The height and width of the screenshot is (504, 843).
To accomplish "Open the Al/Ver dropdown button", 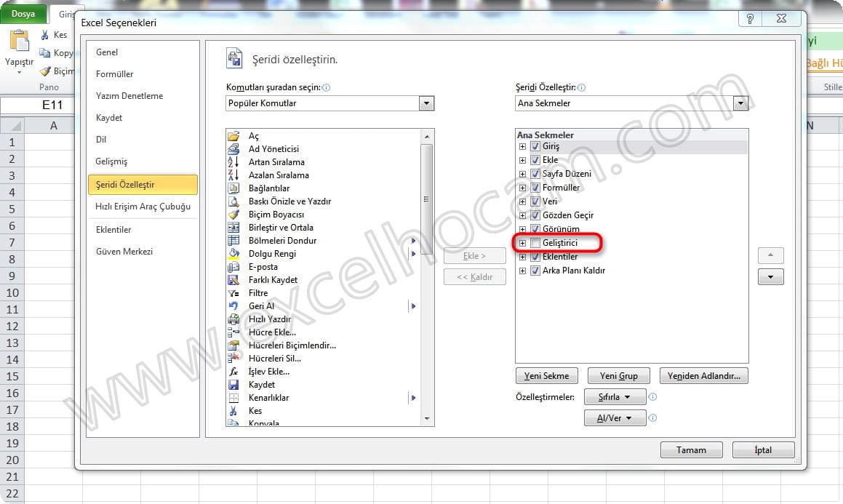I will [615, 418].
